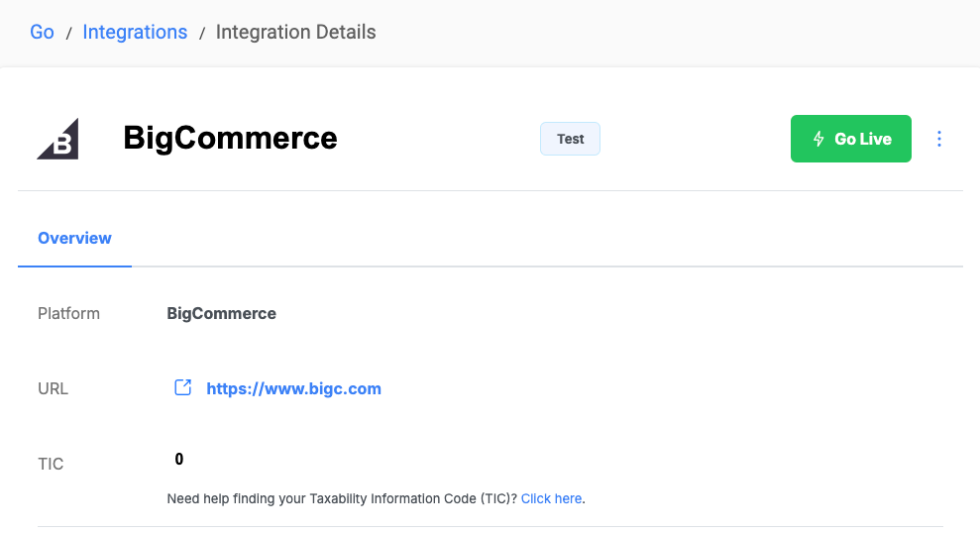Click the Go Live button
Image resolution: width=980 pixels, height=533 pixels.
[x=850, y=139]
